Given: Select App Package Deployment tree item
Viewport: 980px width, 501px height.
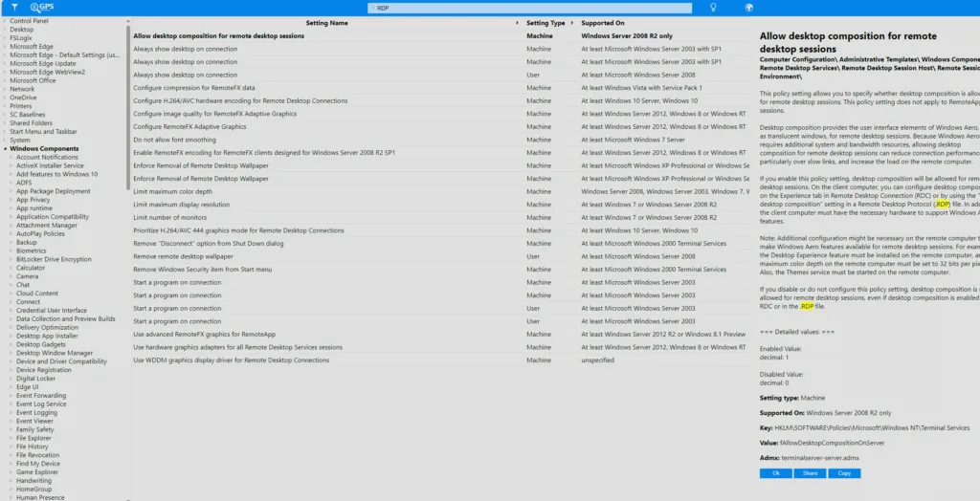Looking at the screenshot, I should (x=54, y=191).
